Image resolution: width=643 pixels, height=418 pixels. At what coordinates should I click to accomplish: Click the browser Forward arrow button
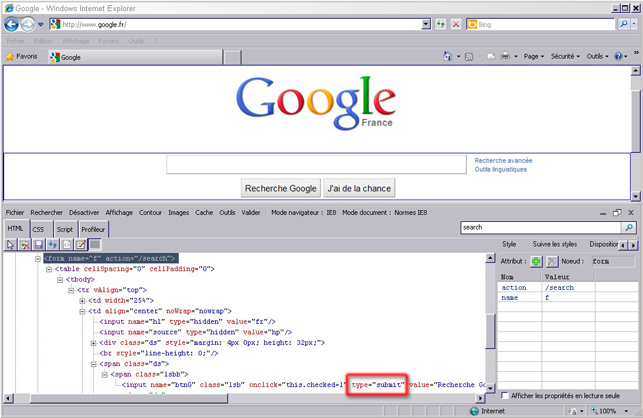(x=28, y=25)
